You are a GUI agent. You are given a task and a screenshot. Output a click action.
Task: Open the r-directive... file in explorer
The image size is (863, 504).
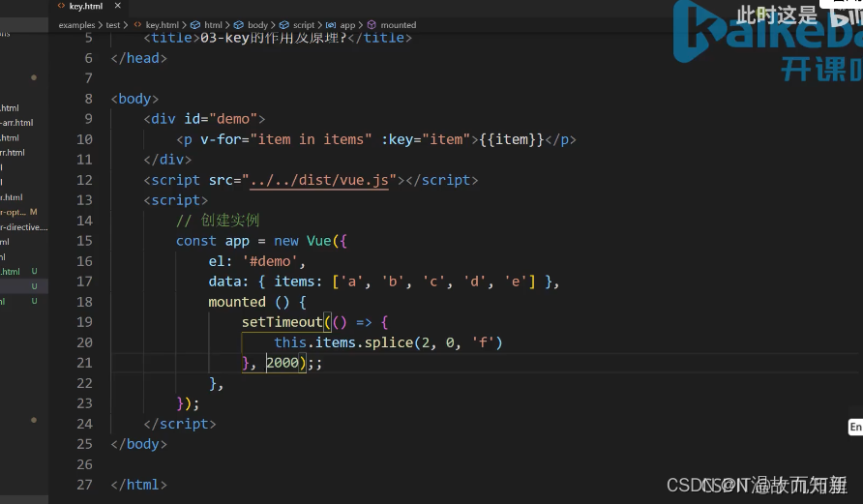[x=24, y=226]
